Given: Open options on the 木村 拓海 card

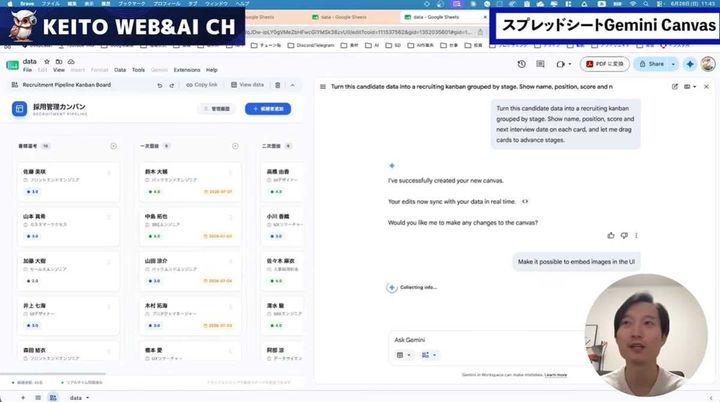Looking at the screenshot, I should (x=231, y=306).
